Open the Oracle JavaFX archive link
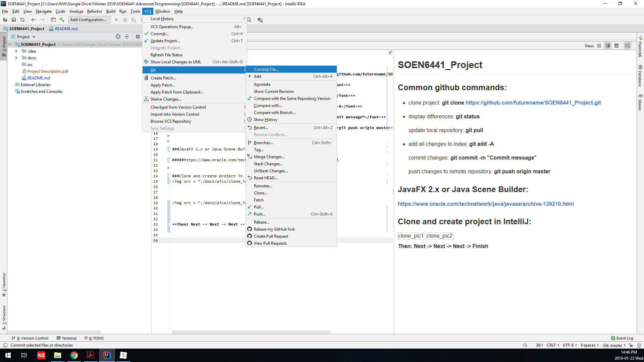Image resolution: width=644 pixels, height=362 pixels. point(485,204)
